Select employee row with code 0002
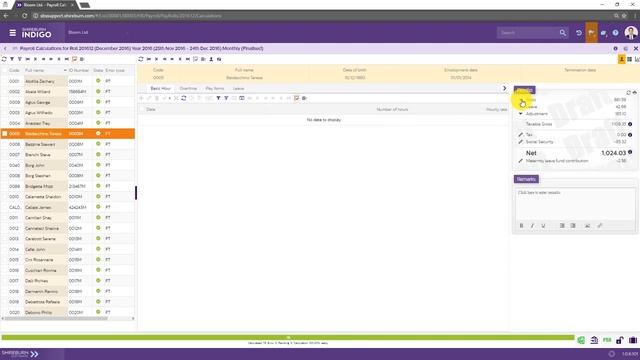The width and height of the screenshot is (640, 360). coord(68,92)
